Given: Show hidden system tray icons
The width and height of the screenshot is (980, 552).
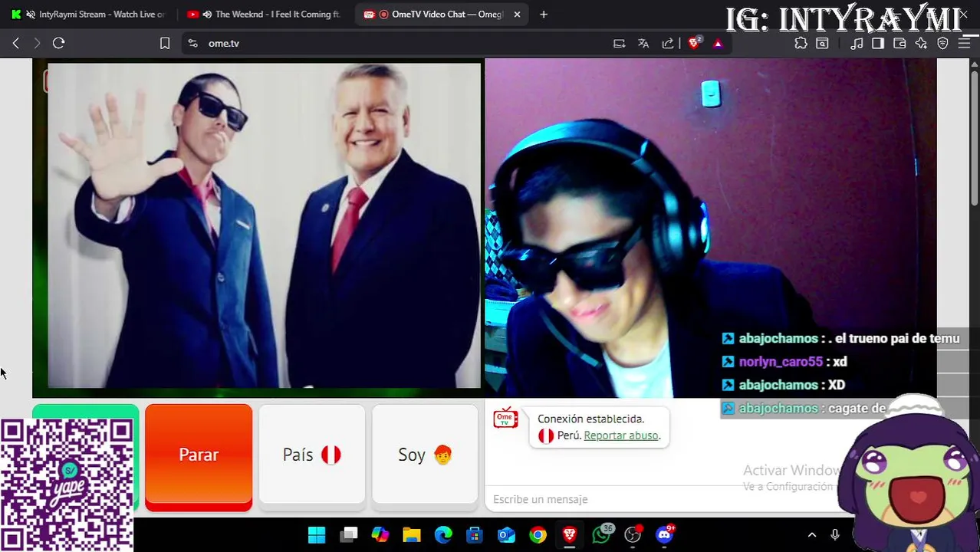Looking at the screenshot, I should [812, 535].
